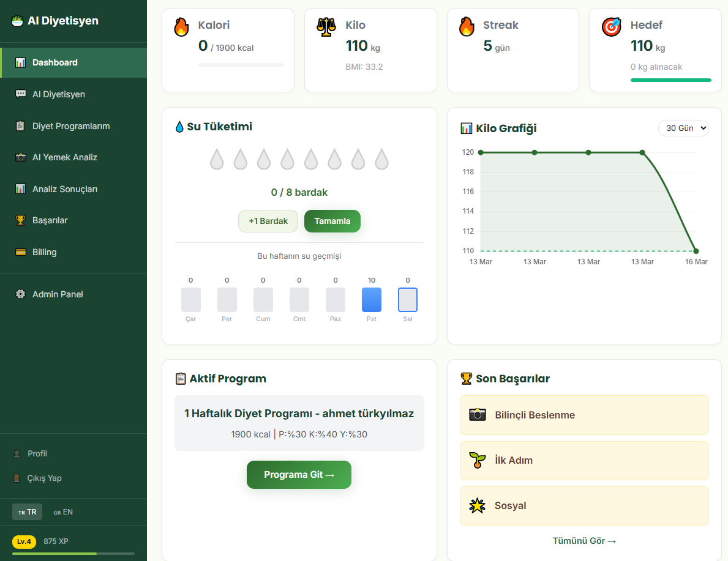728x561 pixels.
Task: Toggle the last water glass drop
Action: point(381,159)
